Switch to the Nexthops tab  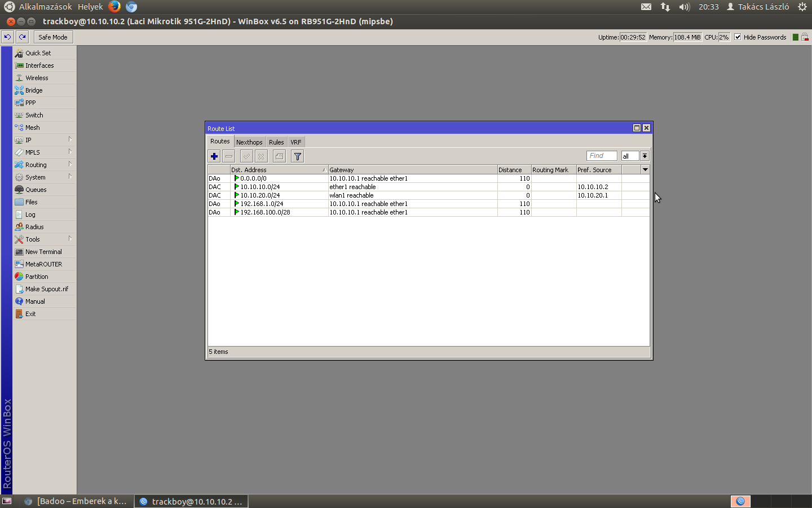[249, 142]
